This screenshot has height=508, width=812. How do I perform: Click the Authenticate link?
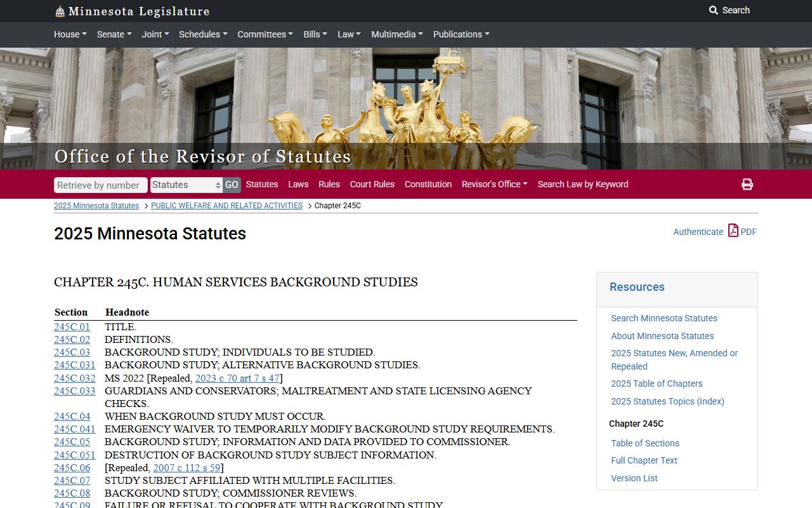pos(698,232)
